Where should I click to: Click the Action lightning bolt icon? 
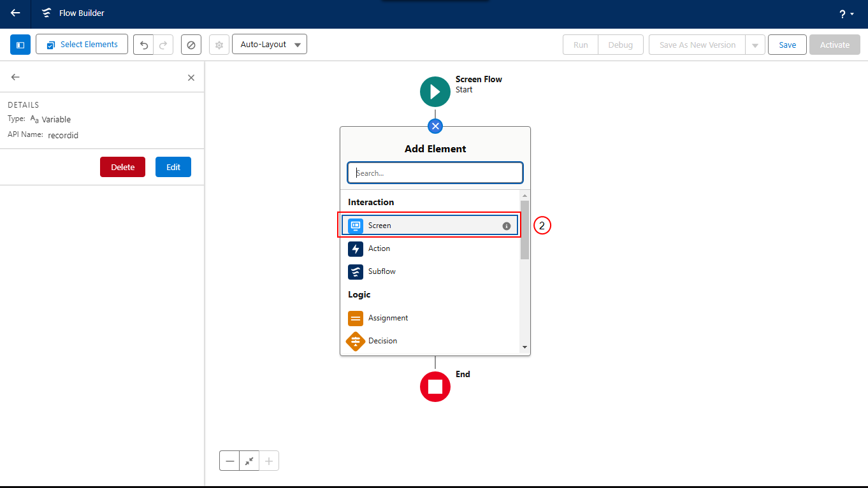pos(356,248)
